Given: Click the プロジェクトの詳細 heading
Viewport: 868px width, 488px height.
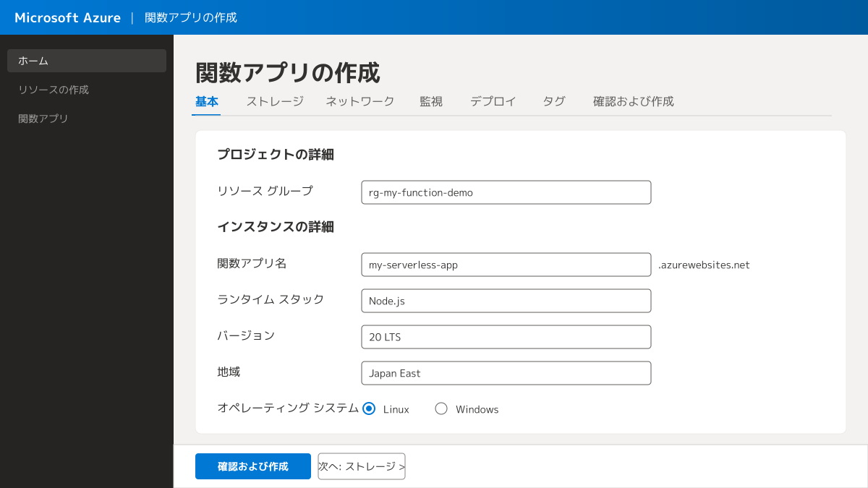Looking at the screenshot, I should [x=276, y=154].
